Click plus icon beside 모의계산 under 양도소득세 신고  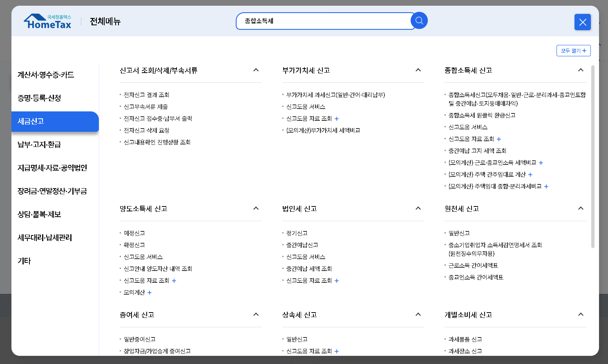point(150,293)
